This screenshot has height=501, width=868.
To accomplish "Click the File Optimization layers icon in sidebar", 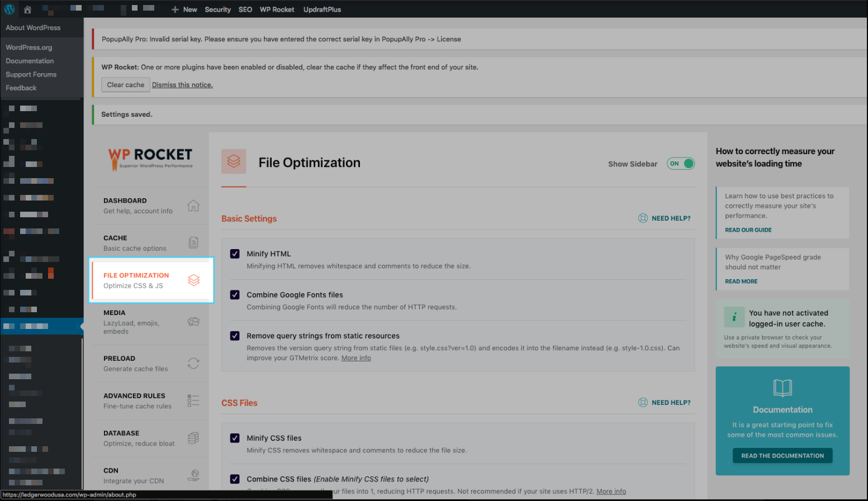I will 193,280.
